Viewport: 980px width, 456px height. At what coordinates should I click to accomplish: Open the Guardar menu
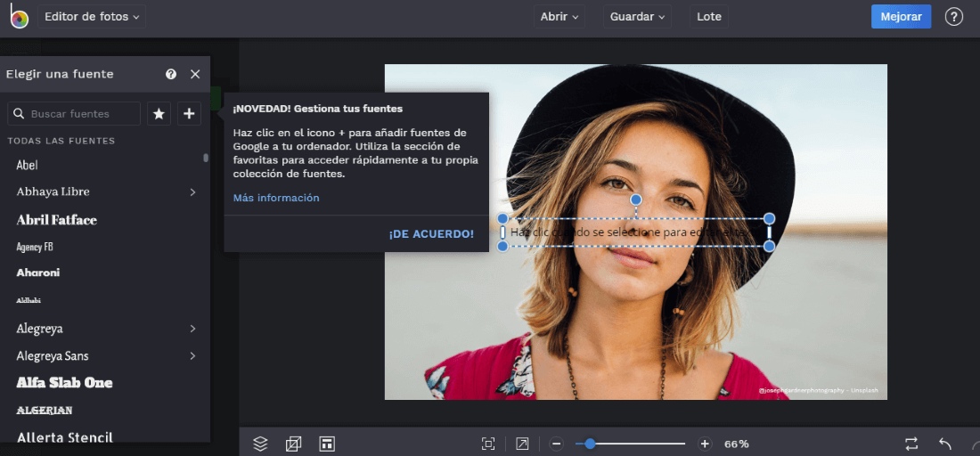[636, 17]
